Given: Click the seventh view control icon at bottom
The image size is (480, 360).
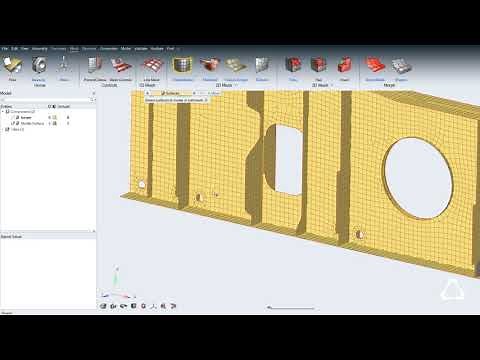Looking at the screenshot, I should tap(163, 306).
